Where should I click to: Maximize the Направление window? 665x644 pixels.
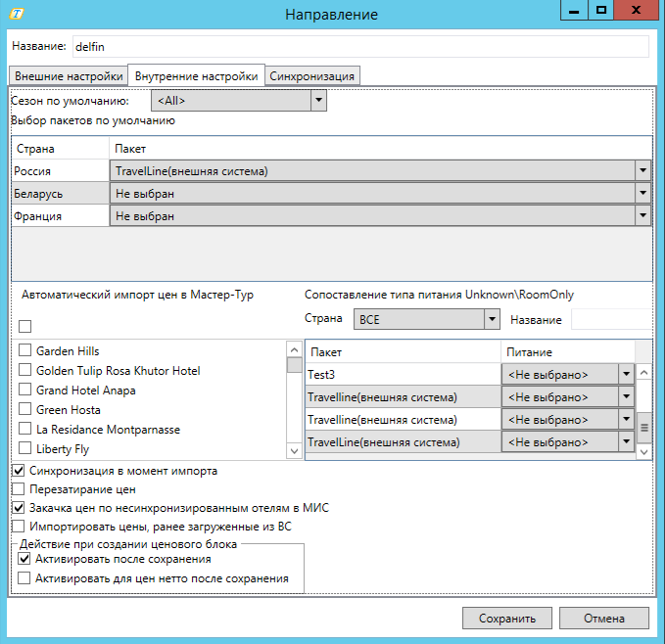(601, 10)
